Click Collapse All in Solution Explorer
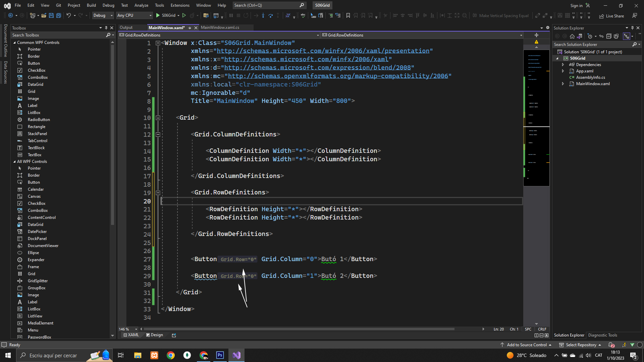The image size is (644, 362). point(609,36)
